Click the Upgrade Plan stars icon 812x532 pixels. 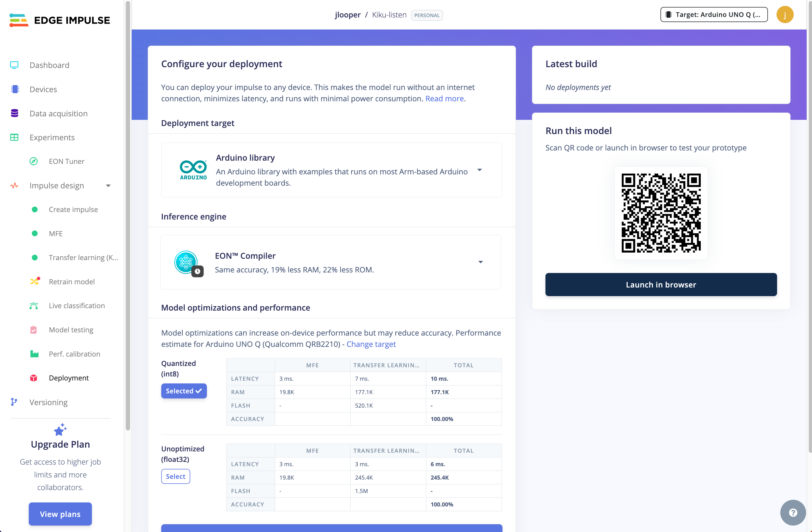(x=60, y=430)
